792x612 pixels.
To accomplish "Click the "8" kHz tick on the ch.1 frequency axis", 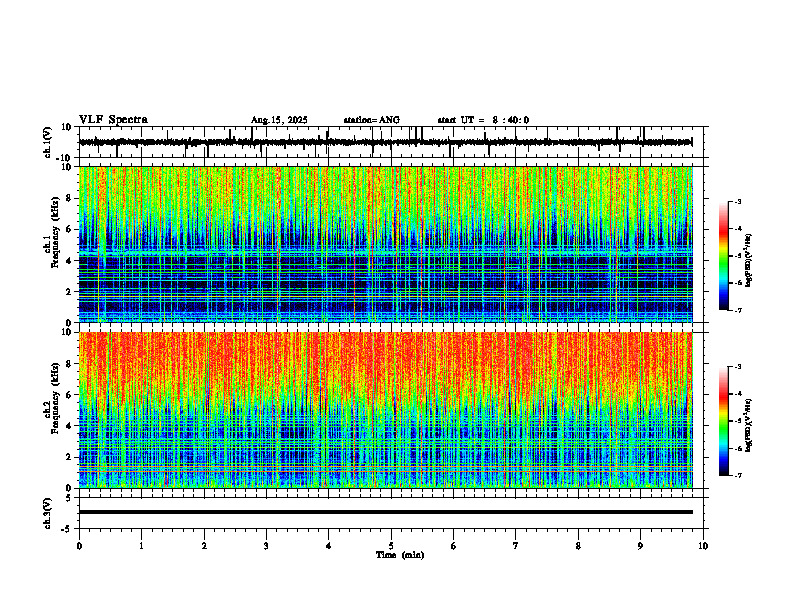I will tap(70, 198).
